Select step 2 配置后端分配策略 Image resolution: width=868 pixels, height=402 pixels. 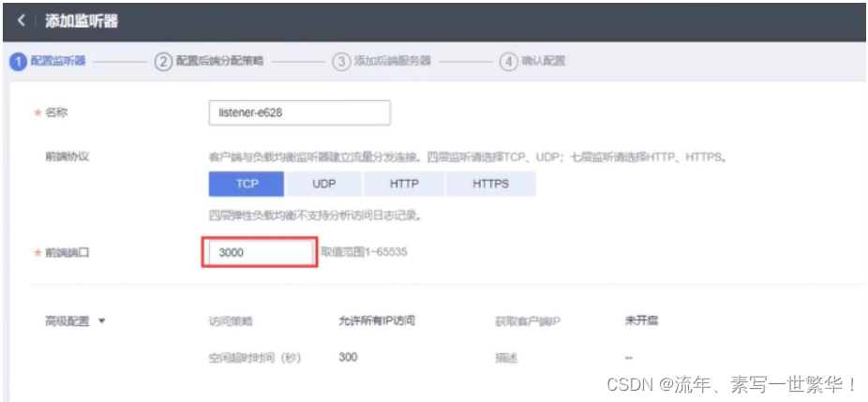(209, 62)
